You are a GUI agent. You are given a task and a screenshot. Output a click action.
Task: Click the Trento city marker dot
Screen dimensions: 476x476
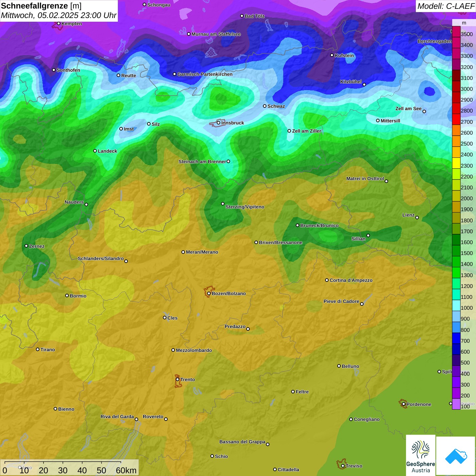click(x=177, y=379)
